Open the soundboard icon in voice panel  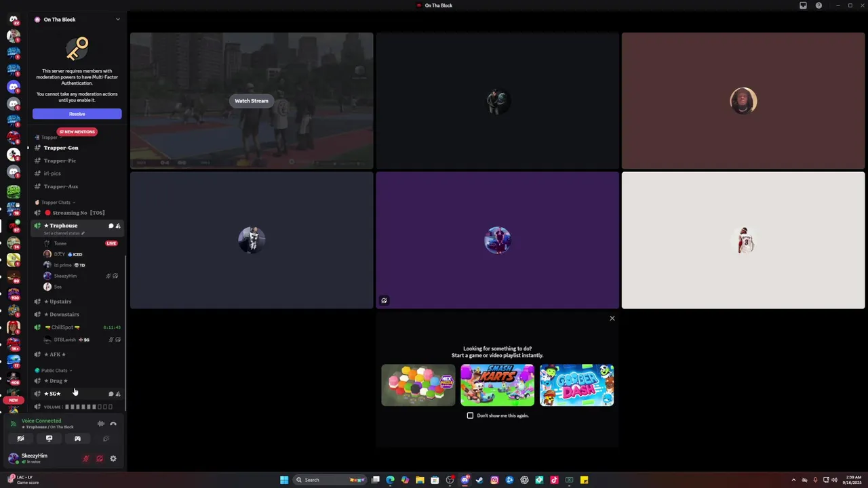106,439
